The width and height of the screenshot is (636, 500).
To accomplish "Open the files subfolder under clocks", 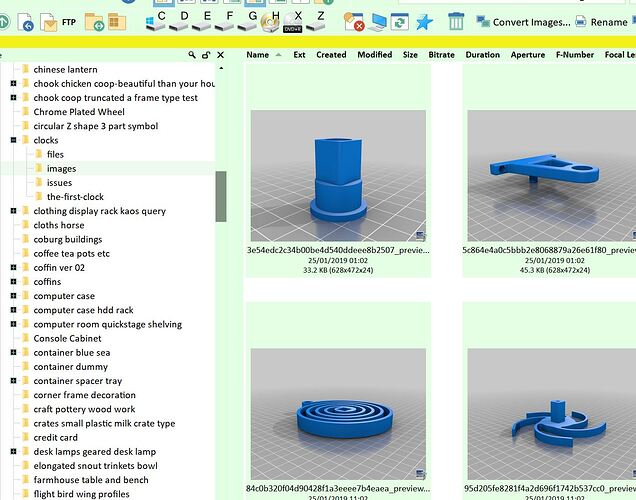I will pyautogui.click(x=55, y=154).
